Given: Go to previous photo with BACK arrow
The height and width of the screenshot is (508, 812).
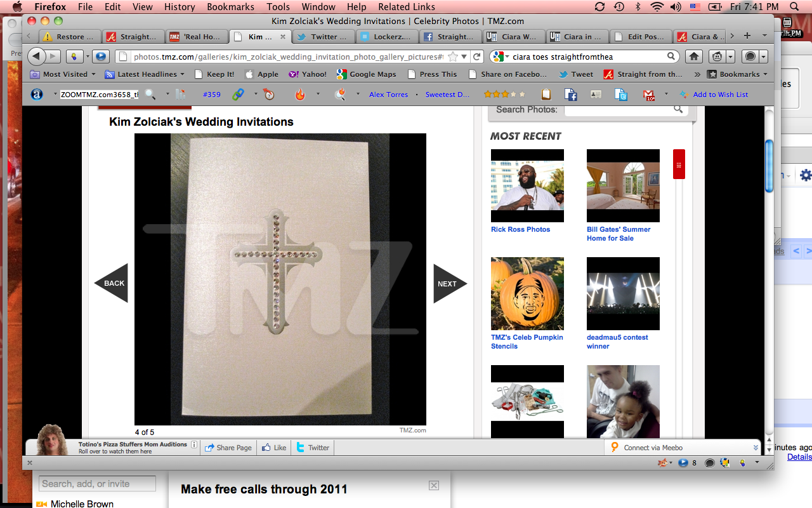Looking at the screenshot, I should tap(112, 283).
